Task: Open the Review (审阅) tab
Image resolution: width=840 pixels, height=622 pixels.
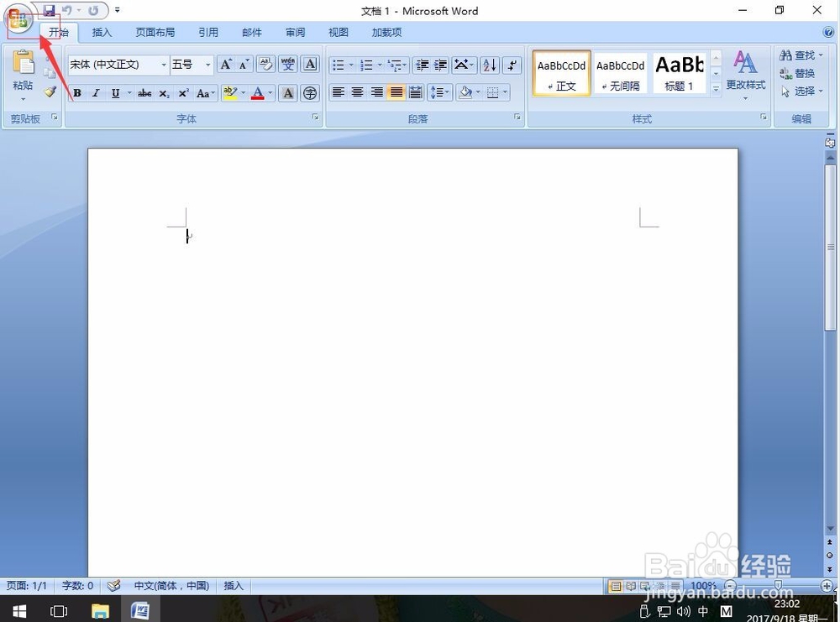Action: point(295,32)
